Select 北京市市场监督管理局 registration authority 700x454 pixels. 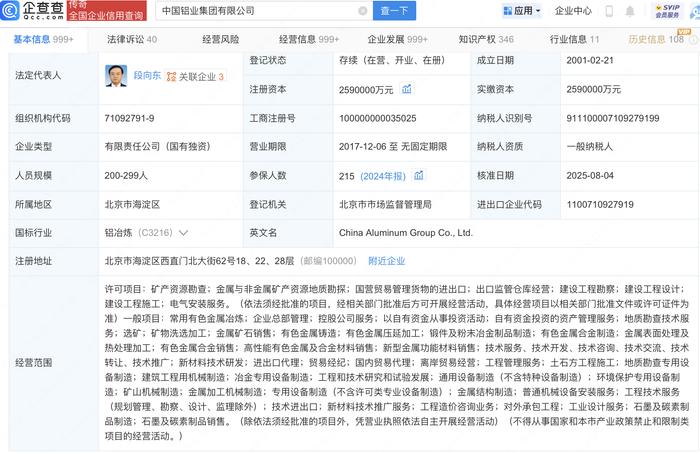coord(385,204)
